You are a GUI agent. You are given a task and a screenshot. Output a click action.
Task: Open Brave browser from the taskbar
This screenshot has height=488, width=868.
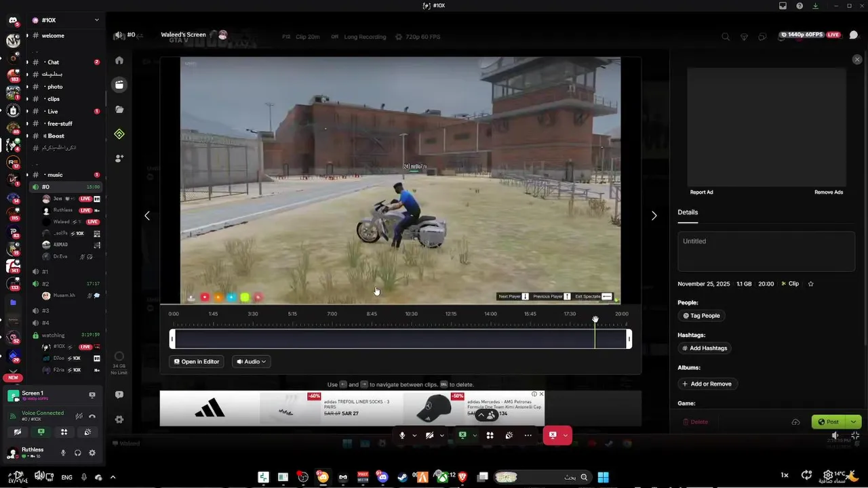coord(462,477)
